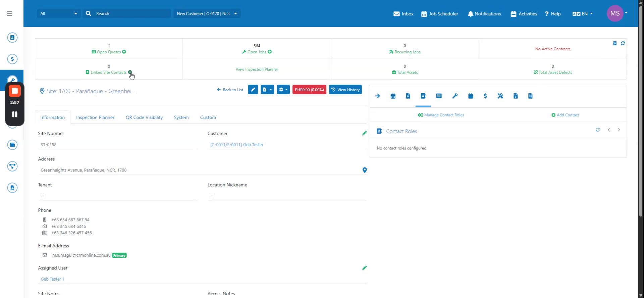Open the invoice document panel tab

(516, 96)
